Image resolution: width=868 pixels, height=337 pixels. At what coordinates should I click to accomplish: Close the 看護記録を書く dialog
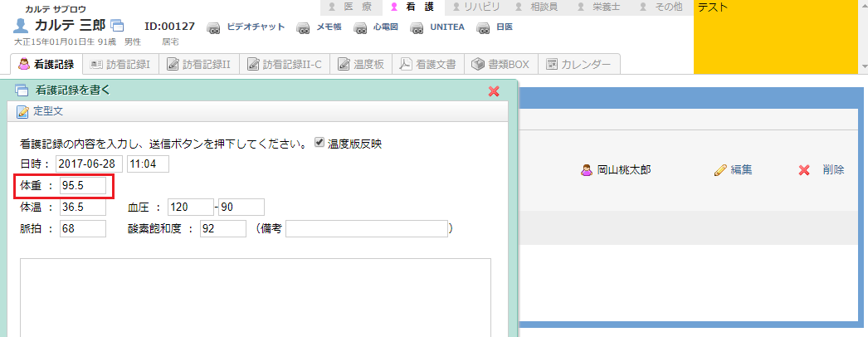pos(494,91)
